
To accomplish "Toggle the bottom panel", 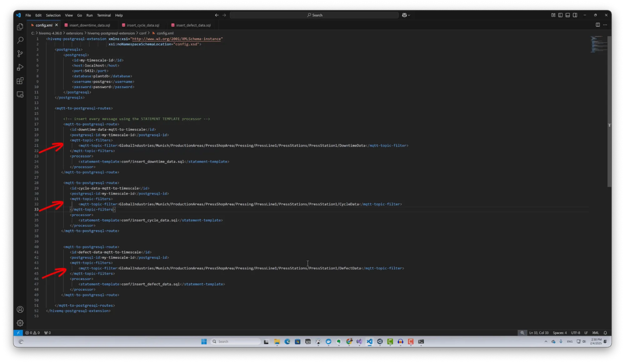I will click(567, 15).
